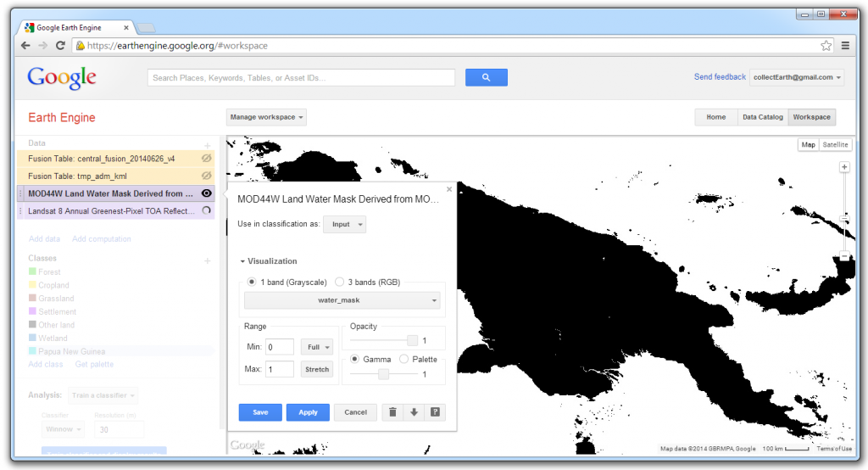Toggle visibility of tmp_adm_kml fusion table
The image size is (868, 470).
[x=207, y=176]
